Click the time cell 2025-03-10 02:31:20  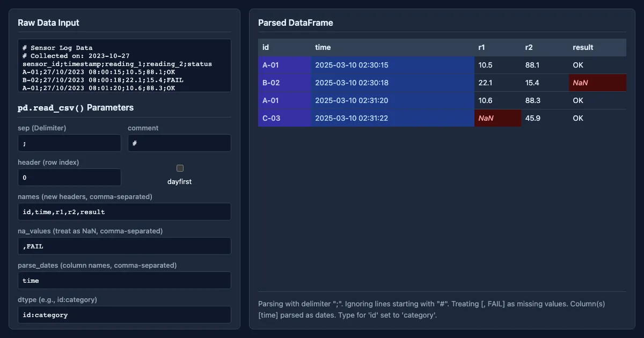pyautogui.click(x=392, y=100)
